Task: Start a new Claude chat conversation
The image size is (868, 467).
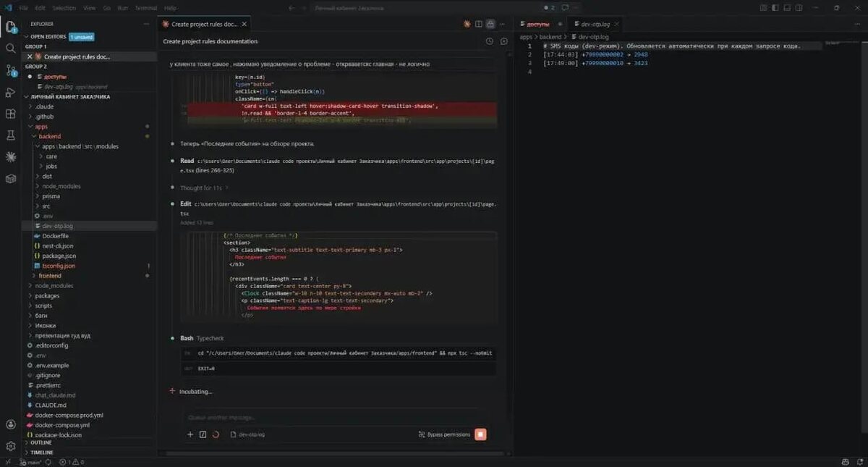Action: tap(504, 42)
